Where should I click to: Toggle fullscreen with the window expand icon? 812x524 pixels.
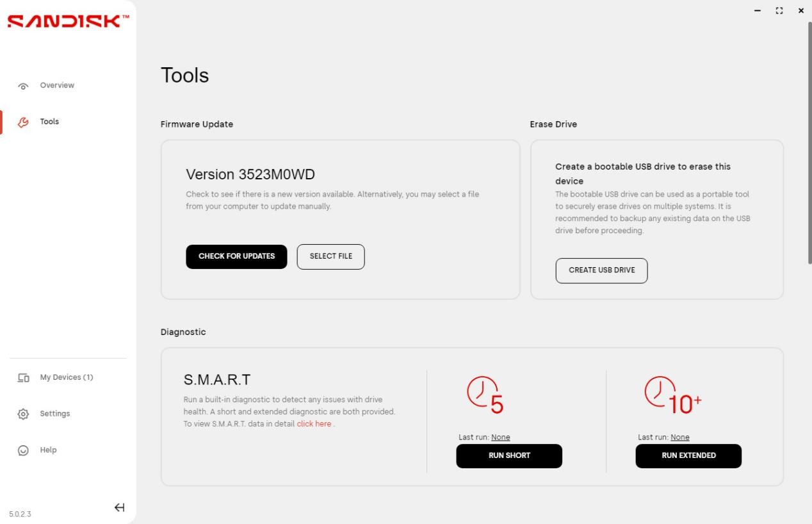point(779,11)
